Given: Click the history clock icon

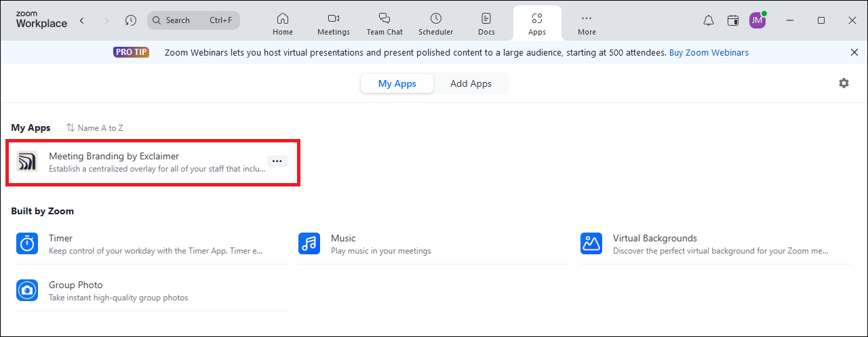Looking at the screenshot, I should [x=131, y=20].
